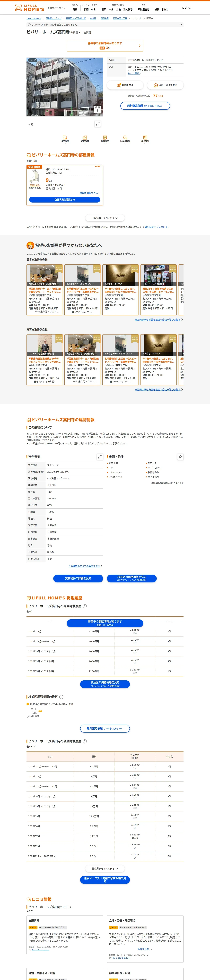The image size is (210, 980).
Task: Click 募集中の部屋情報があります blue banner in 売買履歴
Action: 105,623
